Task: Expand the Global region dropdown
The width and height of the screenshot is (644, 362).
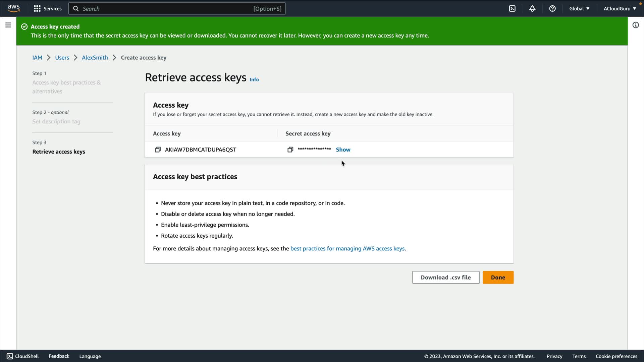Action: [579, 9]
